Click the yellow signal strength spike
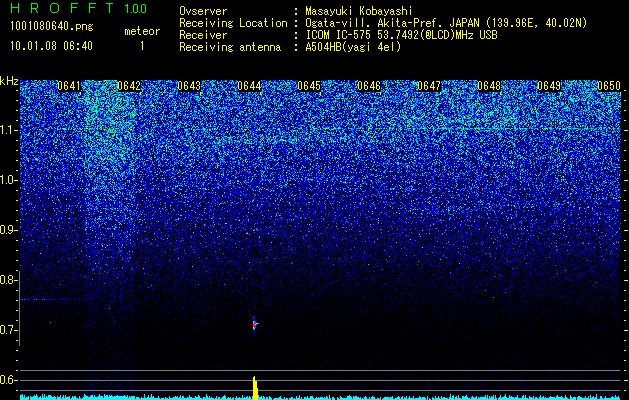 pos(255,388)
